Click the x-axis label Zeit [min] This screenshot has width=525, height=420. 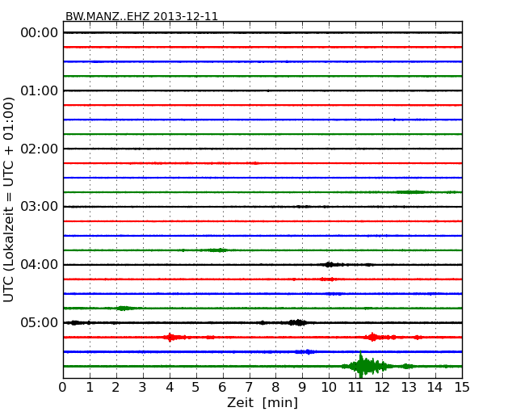(262, 402)
